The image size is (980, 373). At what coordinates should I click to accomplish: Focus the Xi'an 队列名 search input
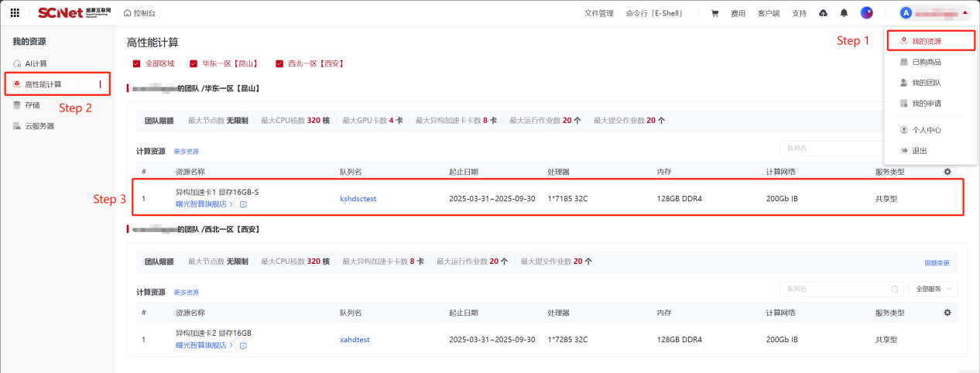836,289
